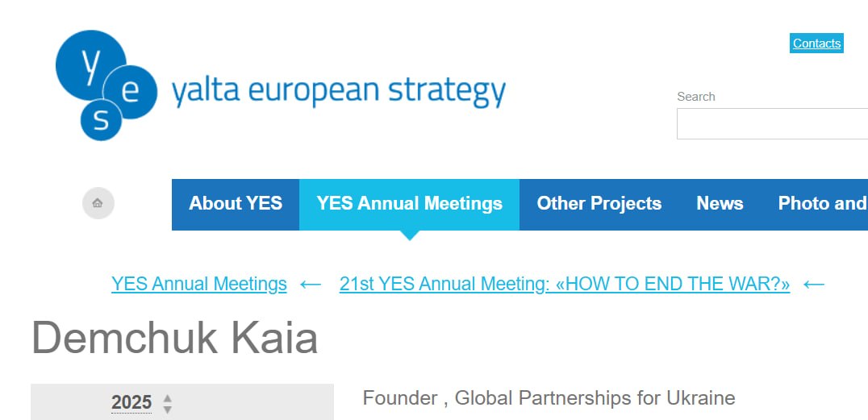
Task: Decrease the year with the down arrow
Action: [168, 410]
